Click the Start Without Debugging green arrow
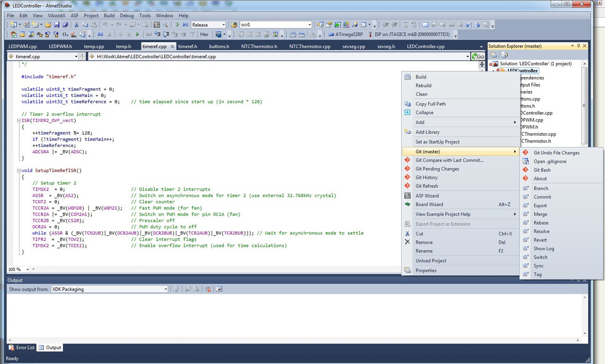 coord(178,25)
